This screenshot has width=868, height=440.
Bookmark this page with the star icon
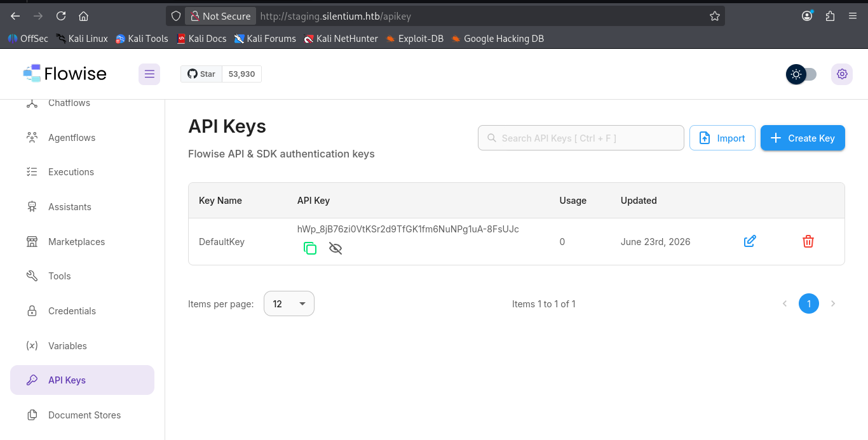tap(715, 16)
